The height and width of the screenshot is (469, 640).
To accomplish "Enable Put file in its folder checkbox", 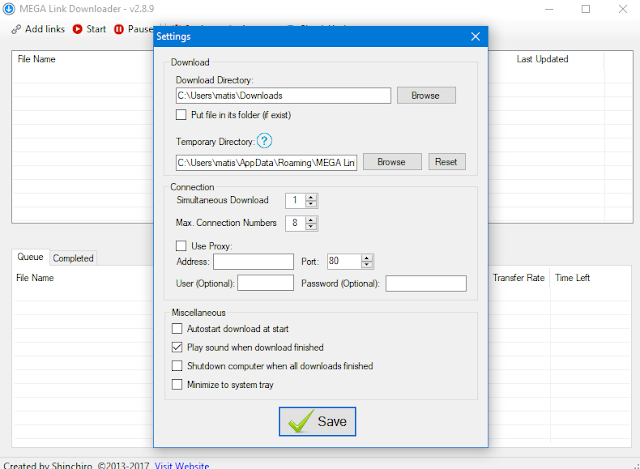I will tap(181, 115).
